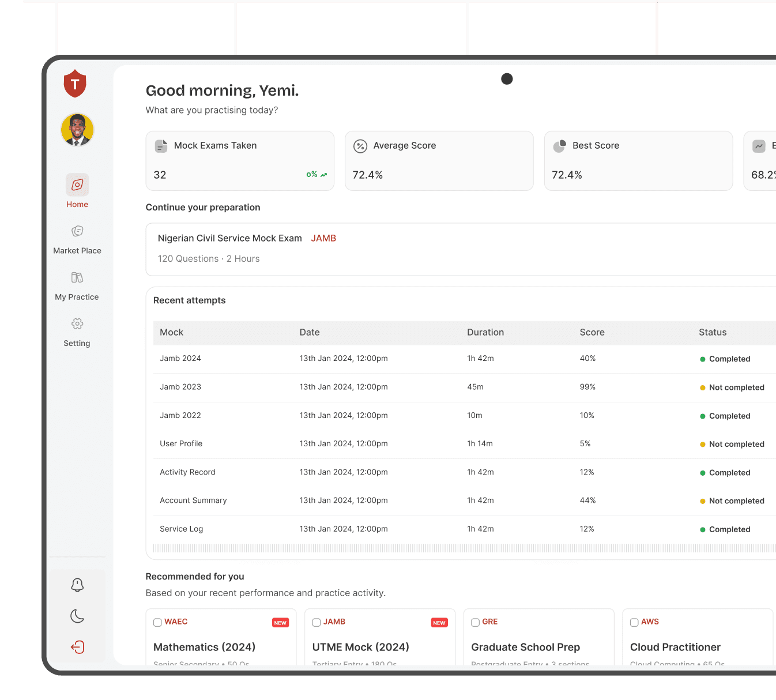Tick the AWS card checkbox
The width and height of the screenshot is (776, 700).
click(634, 622)
